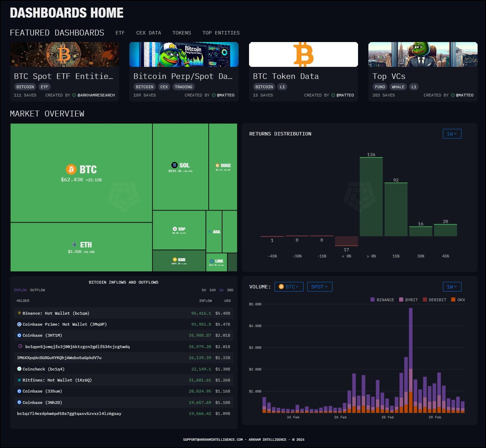
Task: Click the XRP icon in the treemap
Action: (175, 229)
